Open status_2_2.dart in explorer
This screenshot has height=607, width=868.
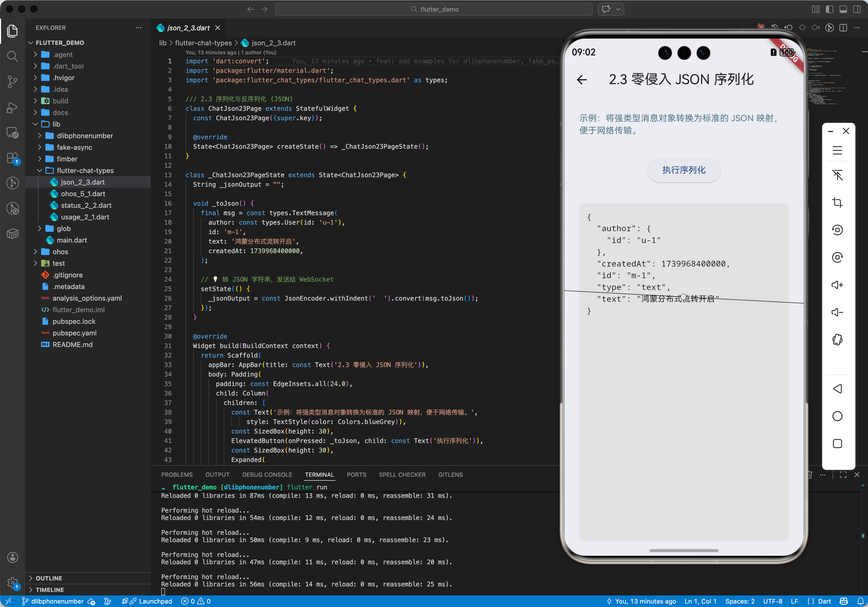86,205
